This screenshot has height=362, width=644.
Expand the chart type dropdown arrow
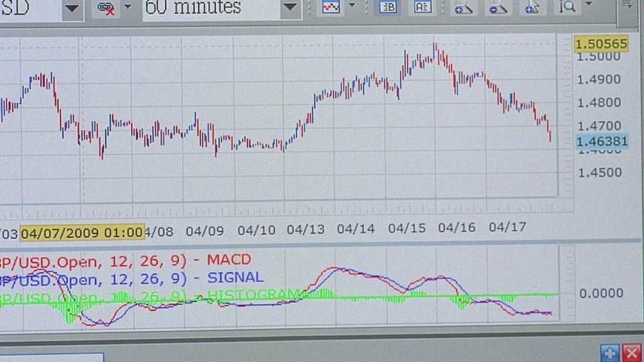click(352, 7)
